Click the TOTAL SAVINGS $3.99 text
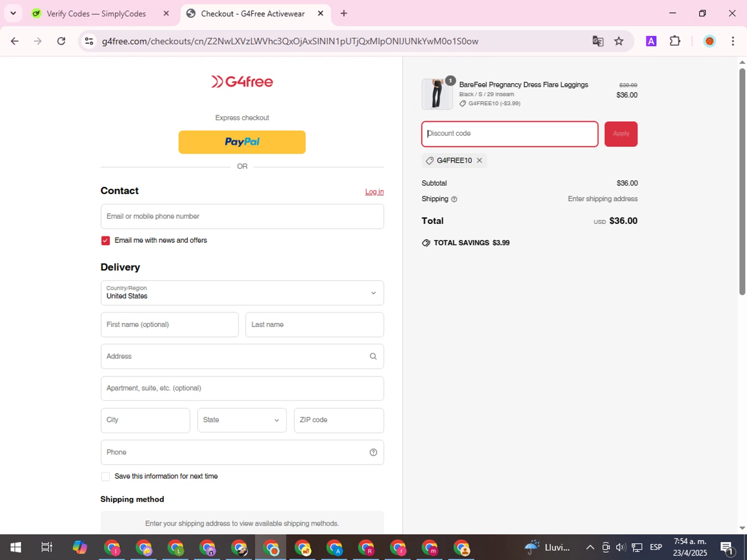The height and width of the screenshot is (560, 747). [472, 243]
